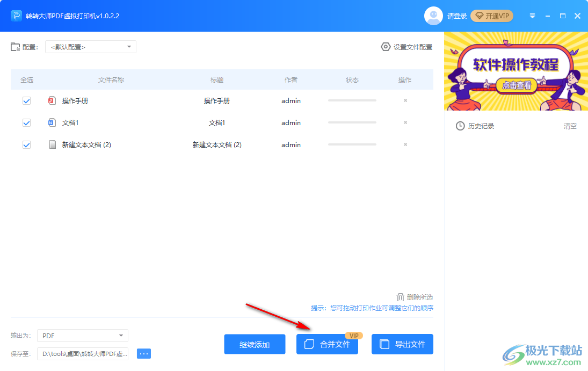588x371 pixels.
Task: Click the 操作 column header
Action: click(x=405, y=80)
